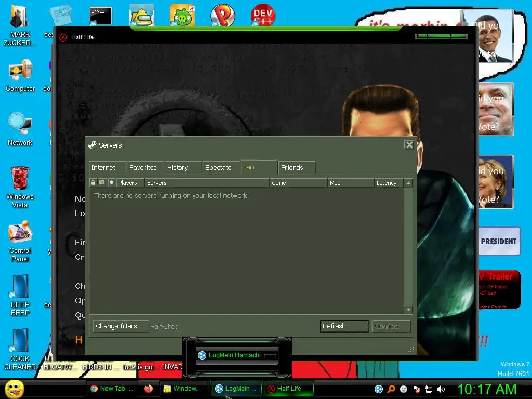Click the Action Center flag tray icon
Image resolution: width=532 pixels, height=399 pixels.
[416, 389]
